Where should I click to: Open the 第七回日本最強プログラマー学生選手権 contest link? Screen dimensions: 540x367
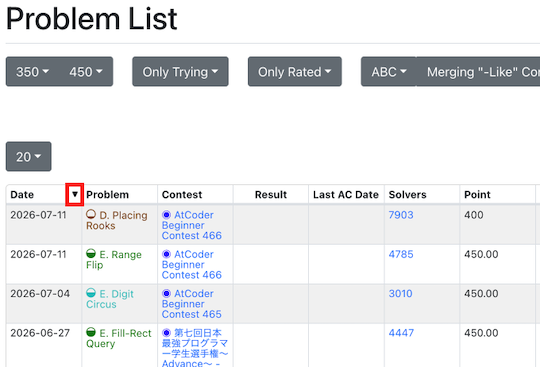click(195, 347)
